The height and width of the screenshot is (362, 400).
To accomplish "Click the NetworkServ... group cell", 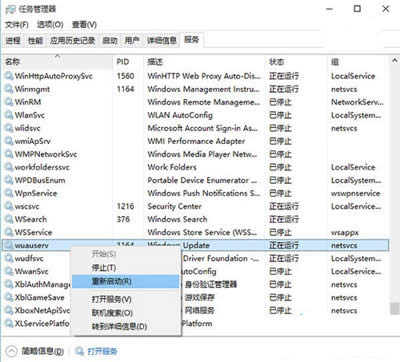I will [357, 102].
